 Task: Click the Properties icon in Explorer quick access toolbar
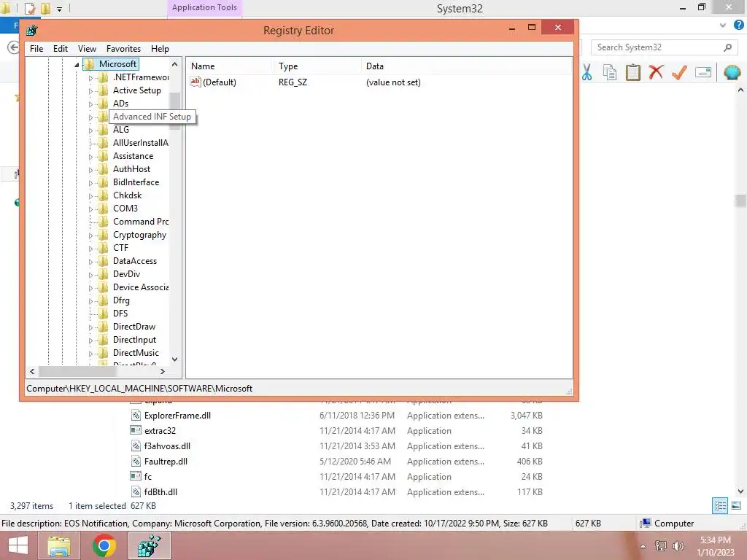(29, 8)
